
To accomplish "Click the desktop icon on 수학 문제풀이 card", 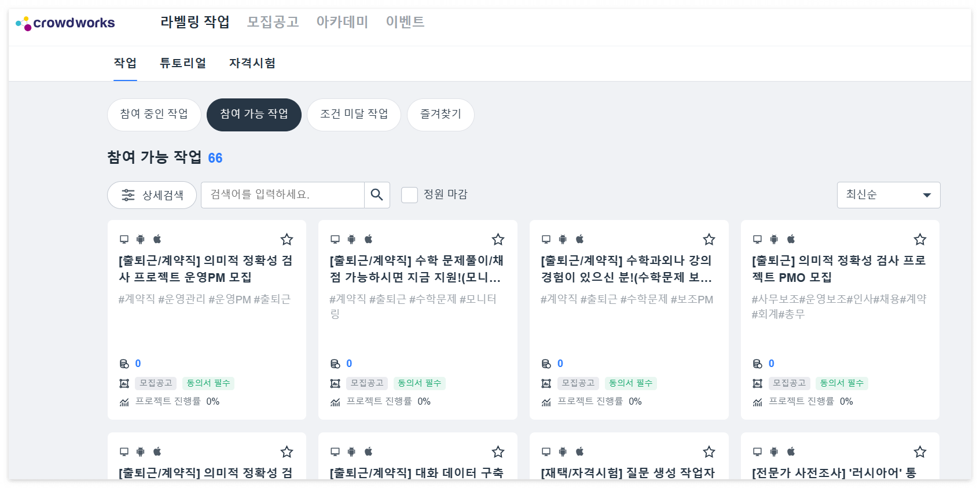I will [x=335, y=239].
